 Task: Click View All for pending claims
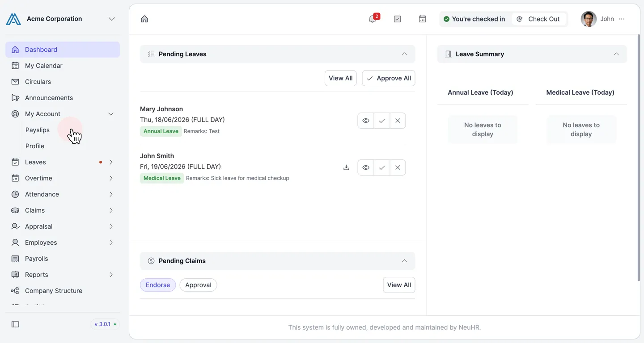[x=399, y=285]
